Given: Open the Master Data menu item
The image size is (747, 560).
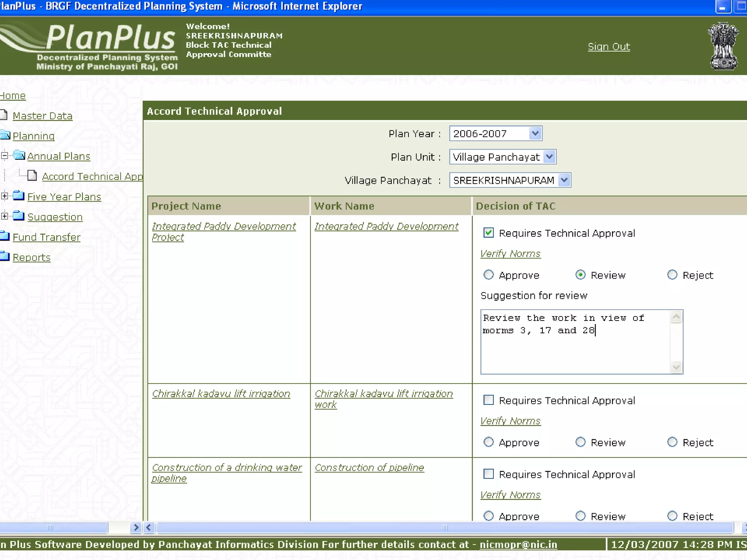Looking at the screenshot, I should [42, 116].
